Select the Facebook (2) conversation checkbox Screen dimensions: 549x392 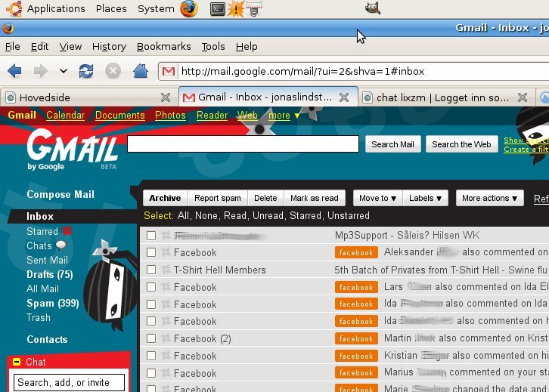pos(151,338)
